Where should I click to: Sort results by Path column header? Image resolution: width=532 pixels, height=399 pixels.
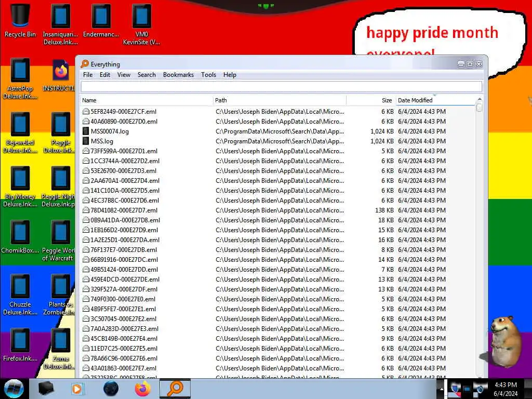point(280,100)
